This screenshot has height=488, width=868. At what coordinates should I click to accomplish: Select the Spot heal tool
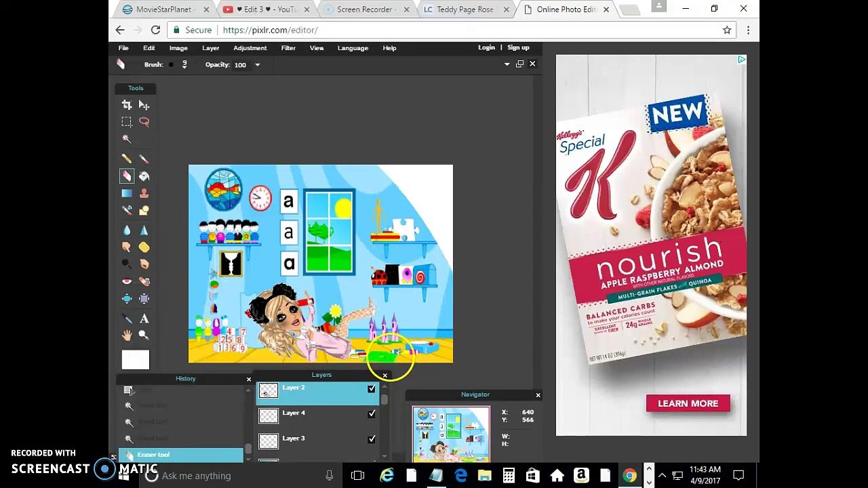tap(144, 281)
